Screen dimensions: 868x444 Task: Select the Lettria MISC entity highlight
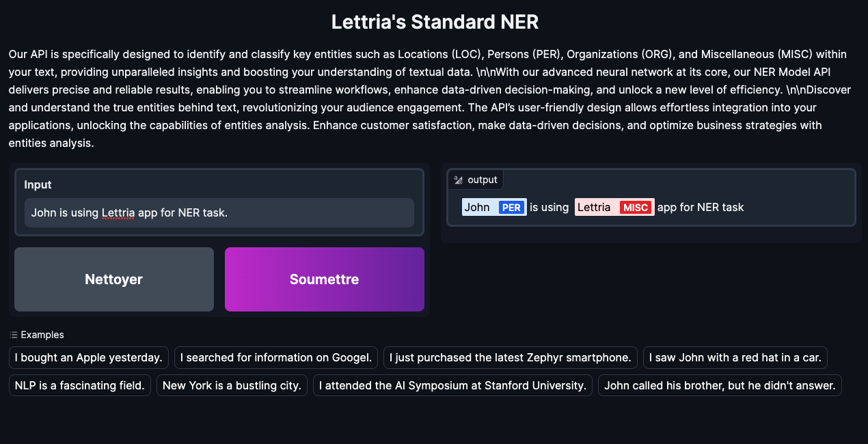pyautogui.click(x=594, y=207)
